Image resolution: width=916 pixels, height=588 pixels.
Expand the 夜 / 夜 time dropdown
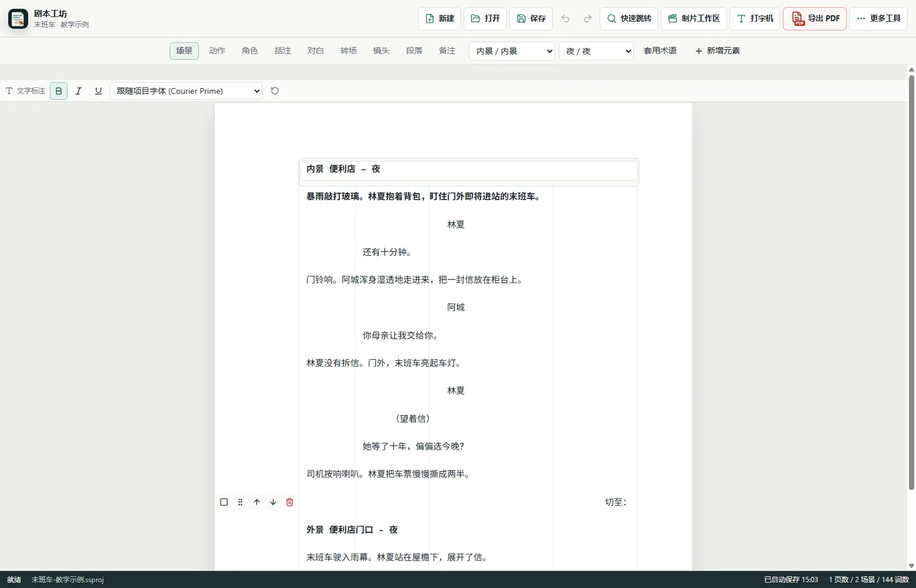[596, 51]
